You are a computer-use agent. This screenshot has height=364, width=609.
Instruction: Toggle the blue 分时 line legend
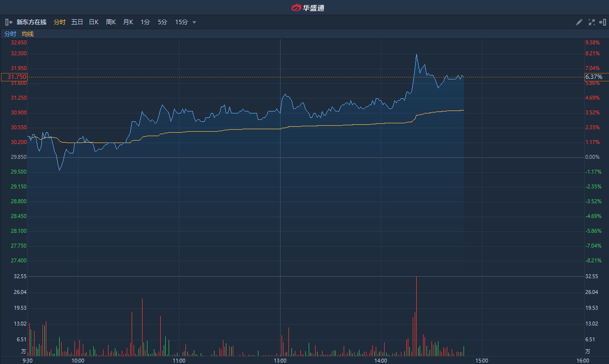tap(10, 34)
